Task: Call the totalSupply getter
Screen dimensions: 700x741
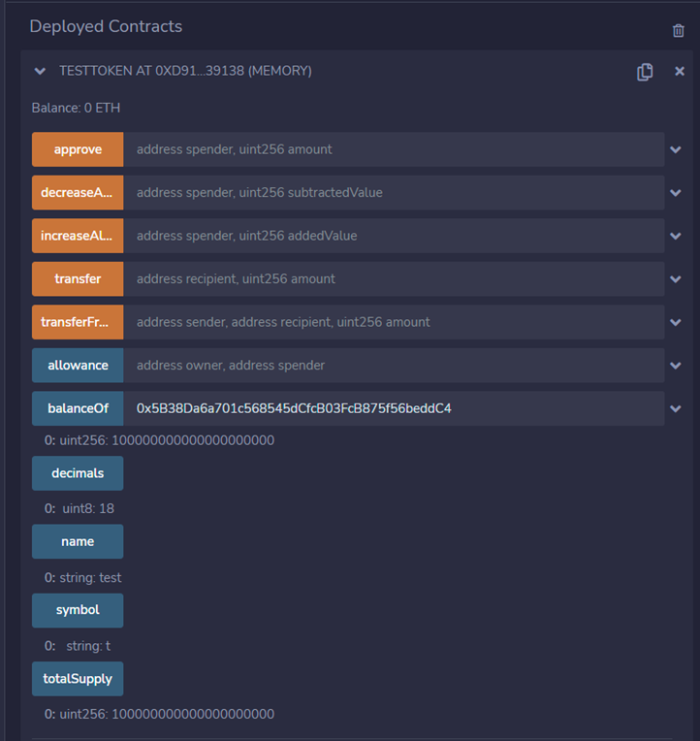Action: 78,679
